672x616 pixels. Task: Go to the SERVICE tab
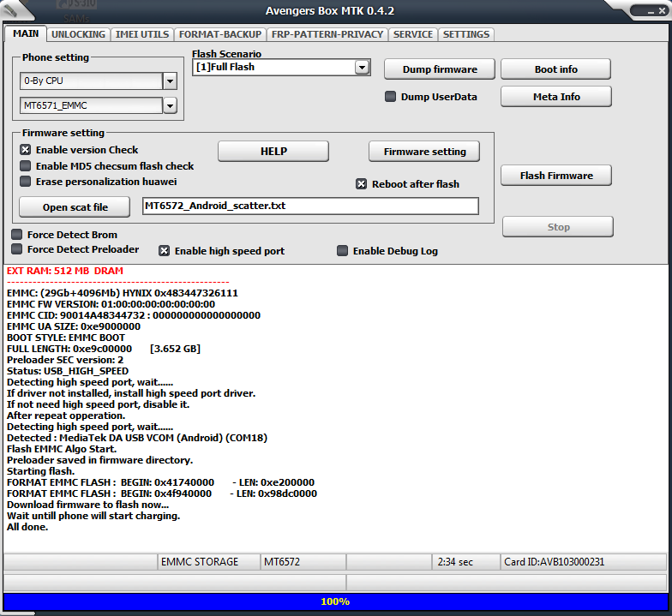point(413,34)
